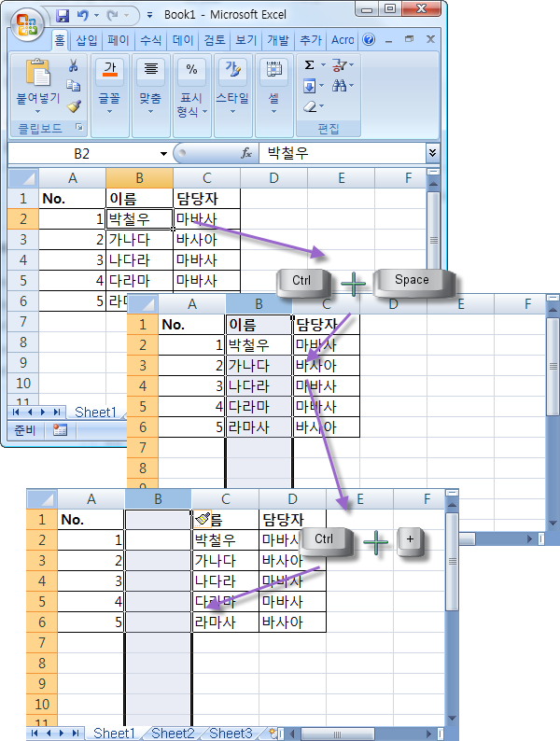560x741 pixels.
Task: Switch to the 보기 ribbon tab
Action: coord(246,40)
